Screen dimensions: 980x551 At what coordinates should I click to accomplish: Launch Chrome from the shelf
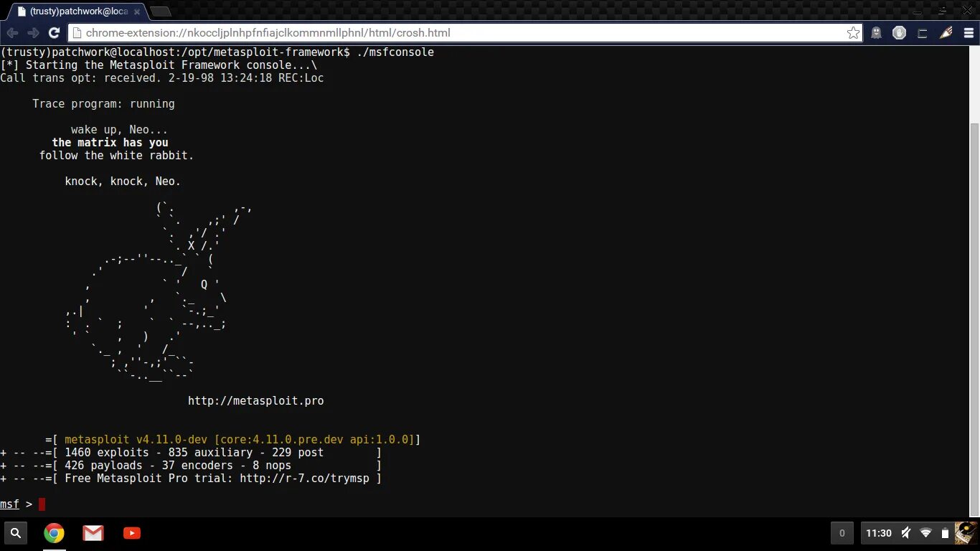54,533
